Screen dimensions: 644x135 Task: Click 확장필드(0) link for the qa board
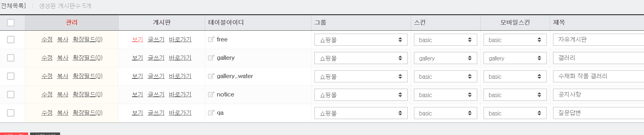[x=88, y=113]
